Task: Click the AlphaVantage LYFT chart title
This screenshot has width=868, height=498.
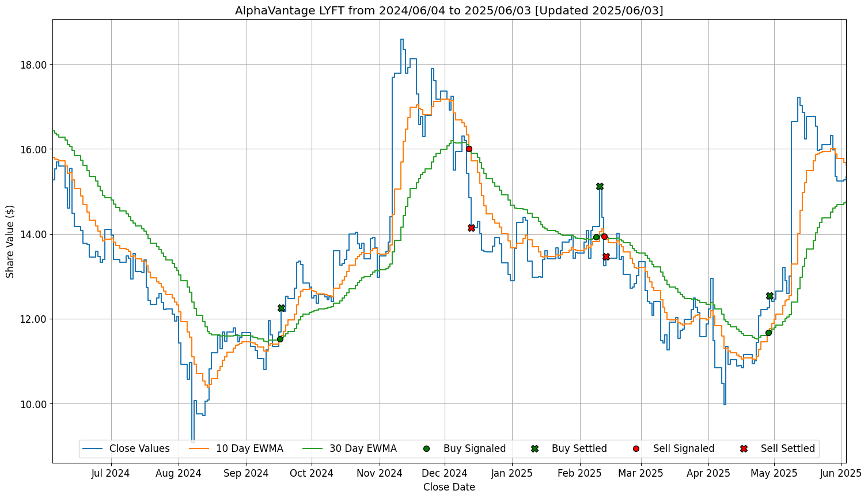Action: point(449,10)
